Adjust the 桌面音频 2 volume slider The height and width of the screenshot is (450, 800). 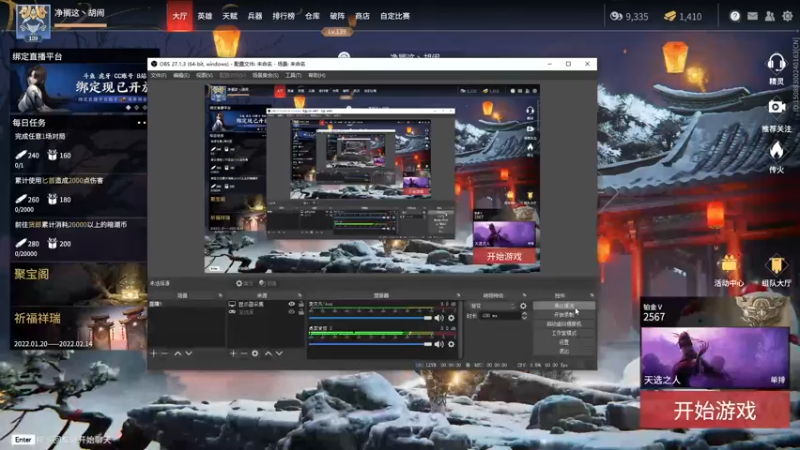coord(370,344)
